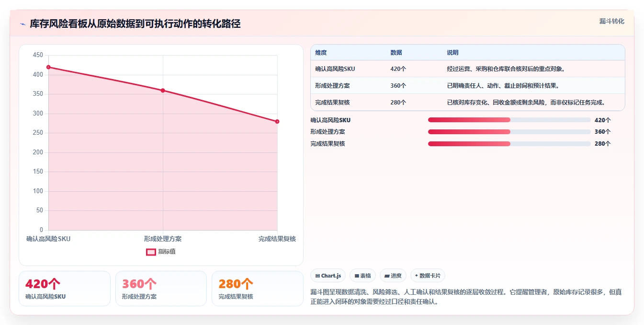Click the 确认高风险SKU progress label
The image size is (644, 325).
tap(330, 120)
